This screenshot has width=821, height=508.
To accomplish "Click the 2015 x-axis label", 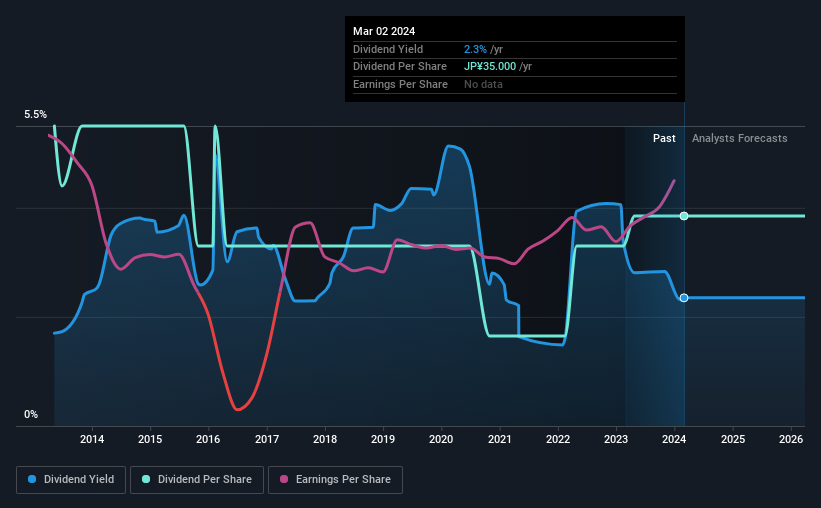I will coord(150,439).
